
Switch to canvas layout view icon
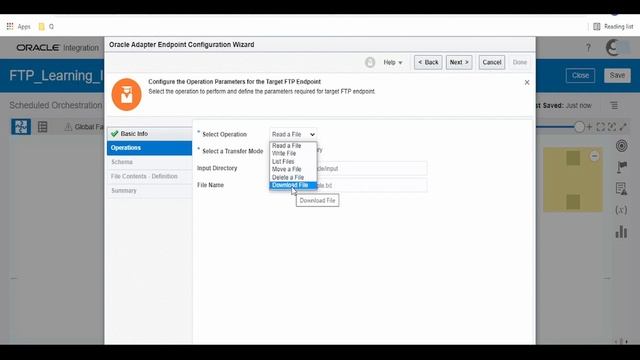[21, 127]
